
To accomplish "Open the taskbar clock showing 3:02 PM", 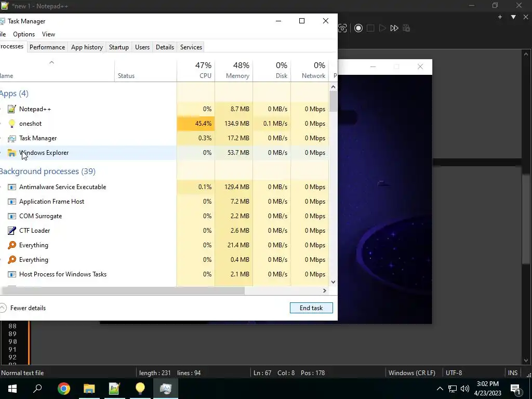I will pos(487,389).
